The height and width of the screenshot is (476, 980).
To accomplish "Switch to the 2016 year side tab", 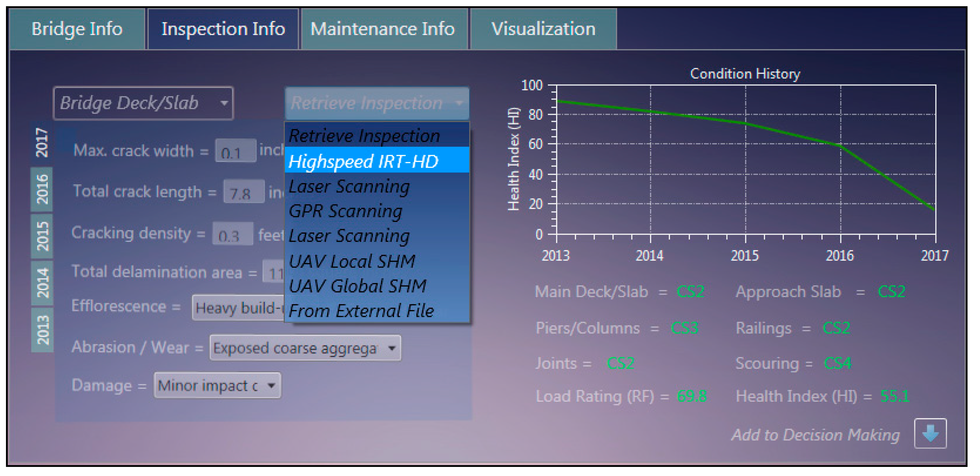I will pos(42,189).
